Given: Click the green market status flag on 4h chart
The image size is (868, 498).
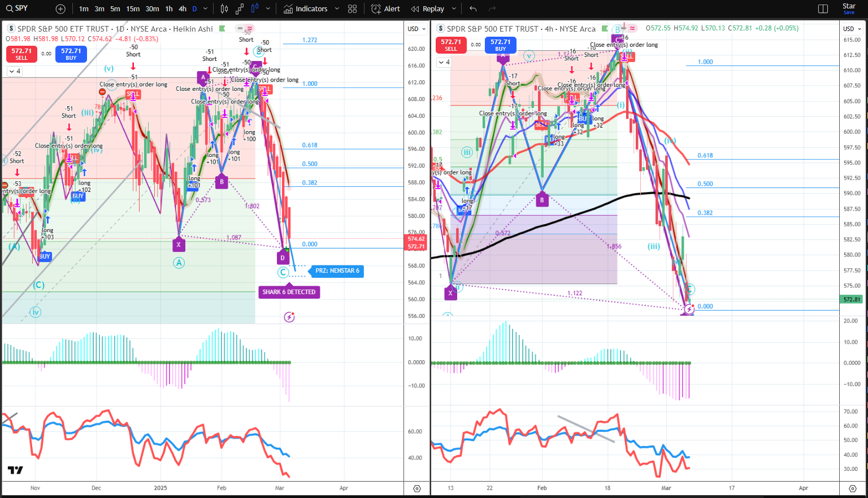Looking at the screenshot, I should pos(605,29).
